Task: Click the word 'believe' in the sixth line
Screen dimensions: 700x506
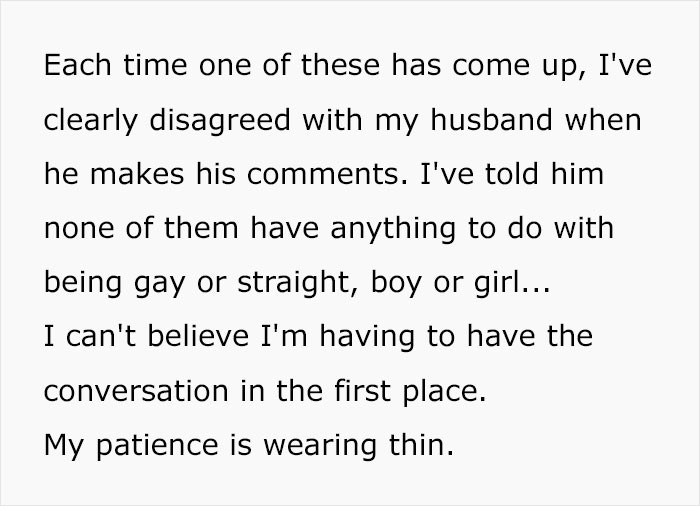Action: point(198,336)
